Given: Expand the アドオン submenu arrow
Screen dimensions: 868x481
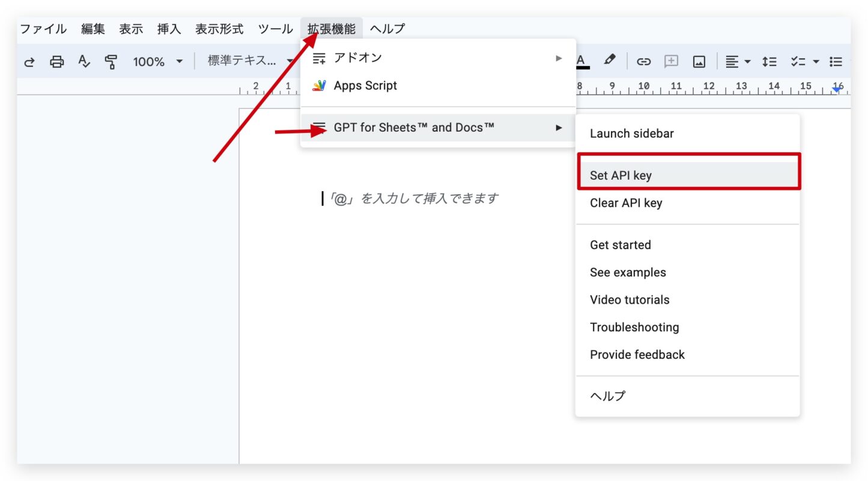Looking at the screenshot, I should click(x=559, y=58).
